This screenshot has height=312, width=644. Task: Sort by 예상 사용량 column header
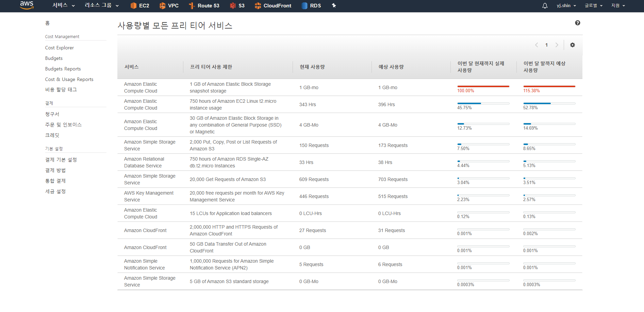(391, 67)
